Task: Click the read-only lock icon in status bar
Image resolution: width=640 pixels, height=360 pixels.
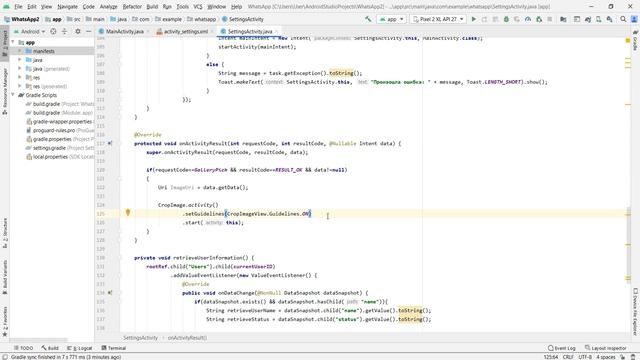Action: (x=622, y=357)
